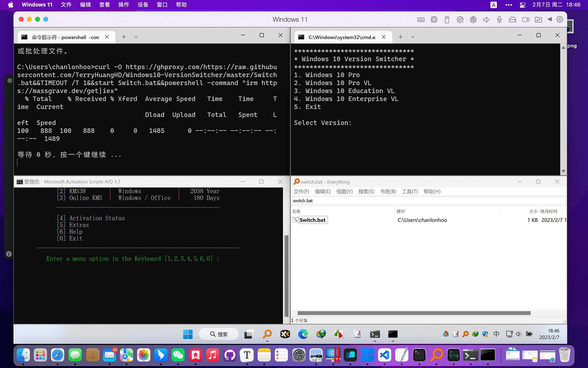
Task: Open the Windows Start button
Action: click(188, 334)
